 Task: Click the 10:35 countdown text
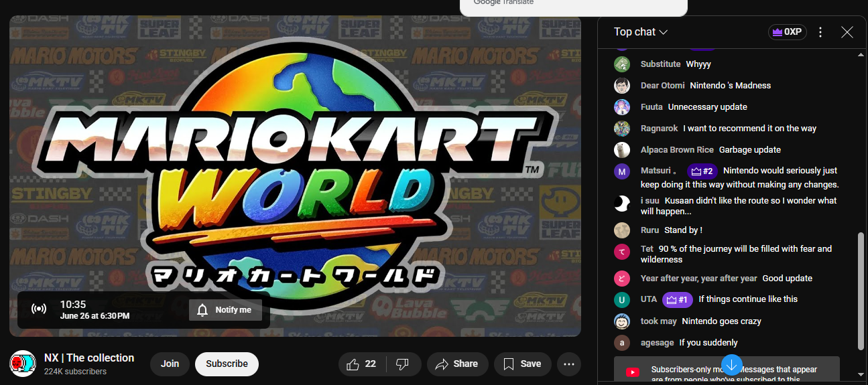pos(73,305)
